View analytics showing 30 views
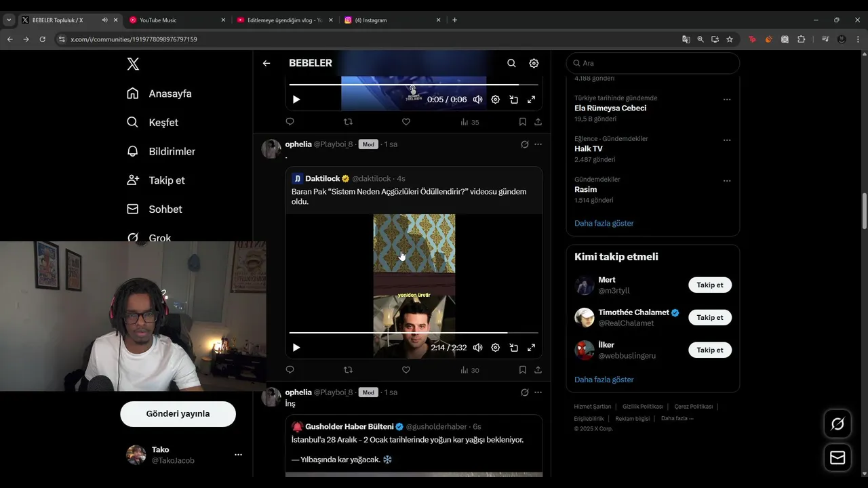 (x=470, y=370)
